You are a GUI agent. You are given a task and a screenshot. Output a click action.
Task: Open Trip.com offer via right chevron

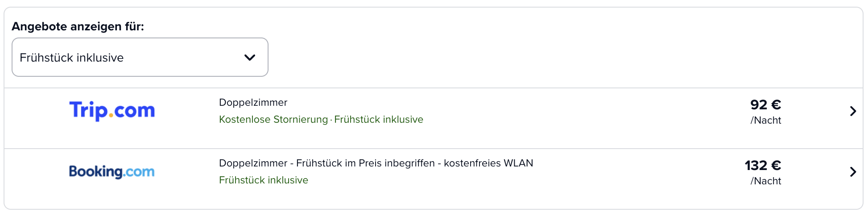point(853,111)
